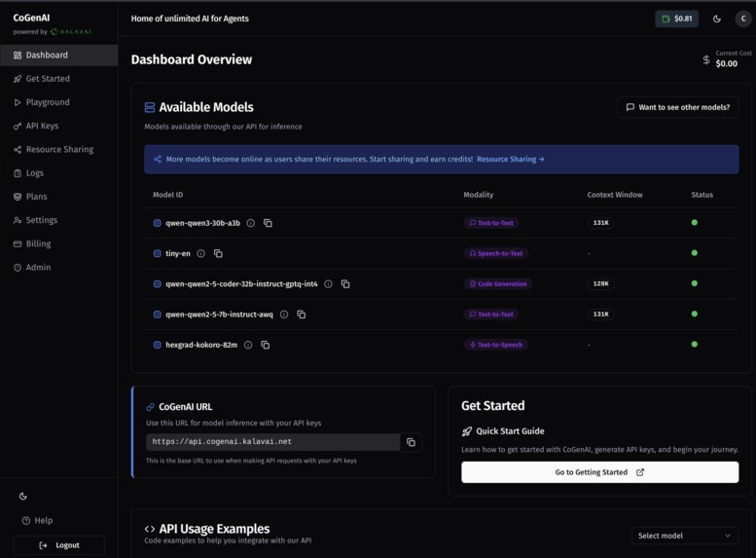Copy qwen-qwen2-5-7b-instruct-awq model ID
756x558 pixels.
pyautogui.click(x=302, y=315)
